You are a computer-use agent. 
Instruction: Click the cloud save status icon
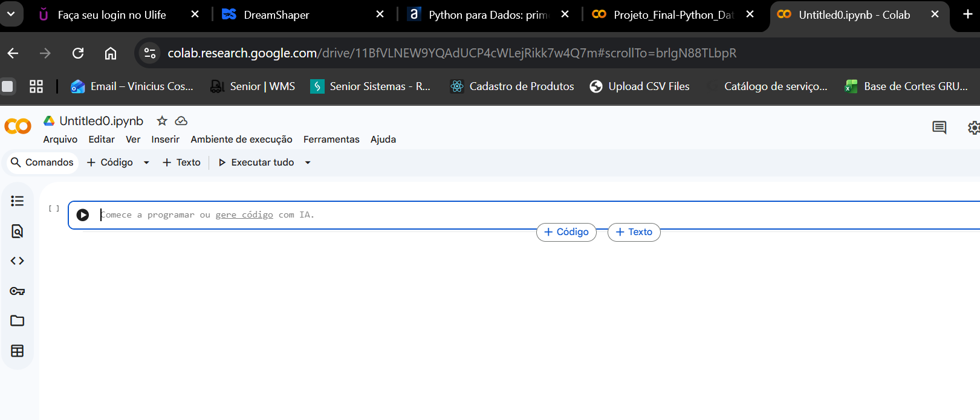[181, 121]
